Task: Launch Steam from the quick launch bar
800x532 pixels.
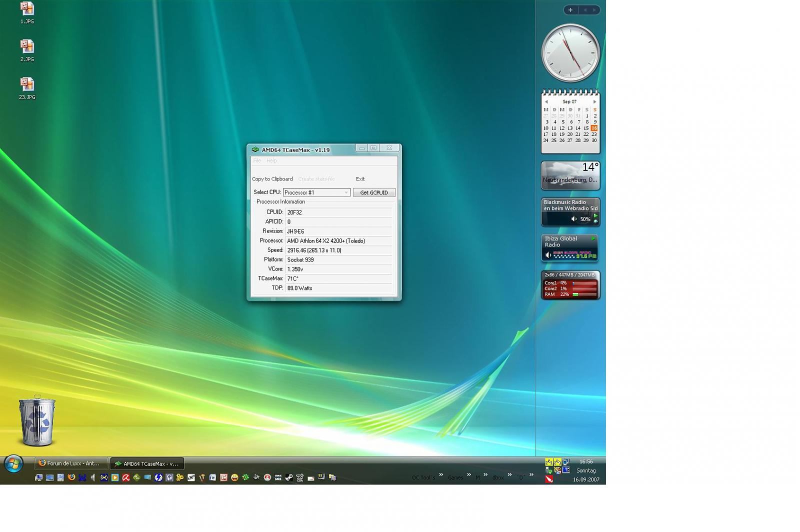Action: point(289,477)
